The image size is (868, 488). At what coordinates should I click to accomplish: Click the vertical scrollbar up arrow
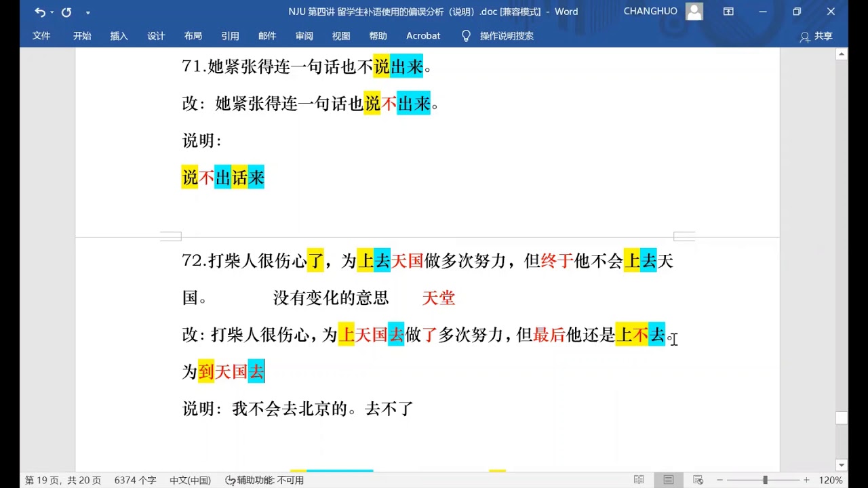[842, 54]
